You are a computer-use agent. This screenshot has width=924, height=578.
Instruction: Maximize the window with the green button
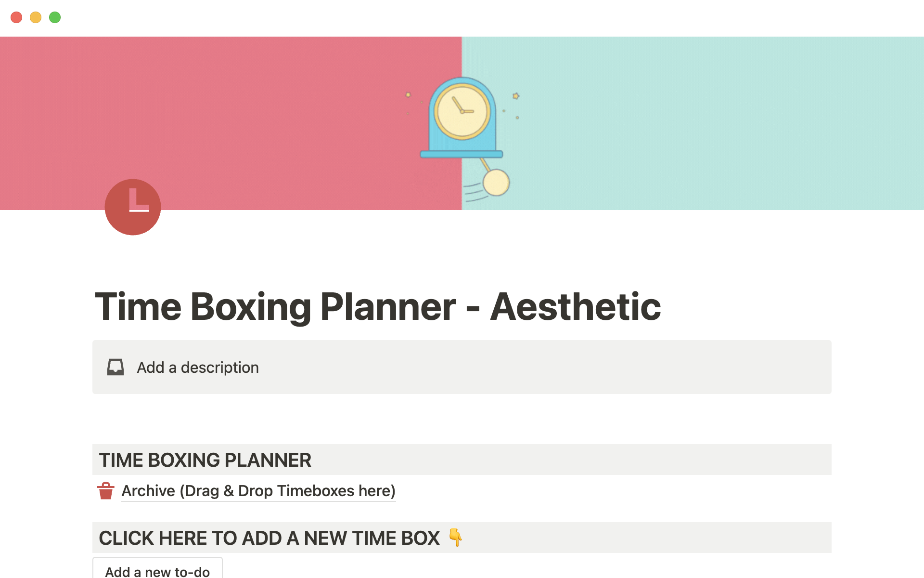(55, 17)
